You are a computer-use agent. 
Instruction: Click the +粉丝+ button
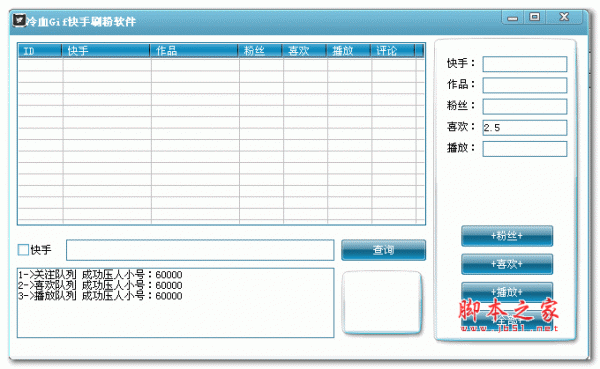(507, 236)
